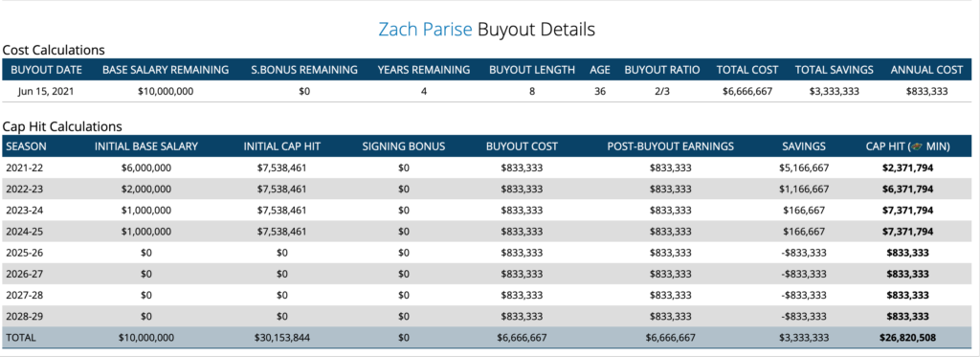Click the 2028-29 season row
This screenshot has width=980, height=357.
[487, 317]
